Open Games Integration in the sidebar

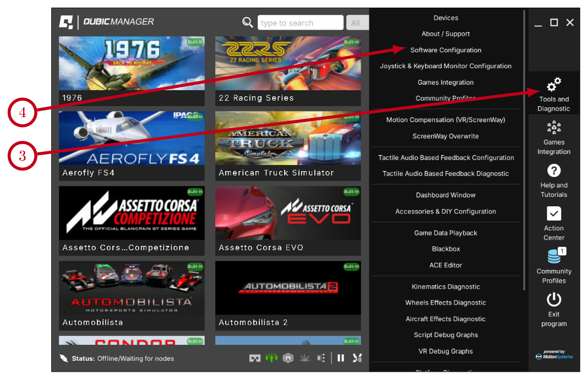point(553,137)
